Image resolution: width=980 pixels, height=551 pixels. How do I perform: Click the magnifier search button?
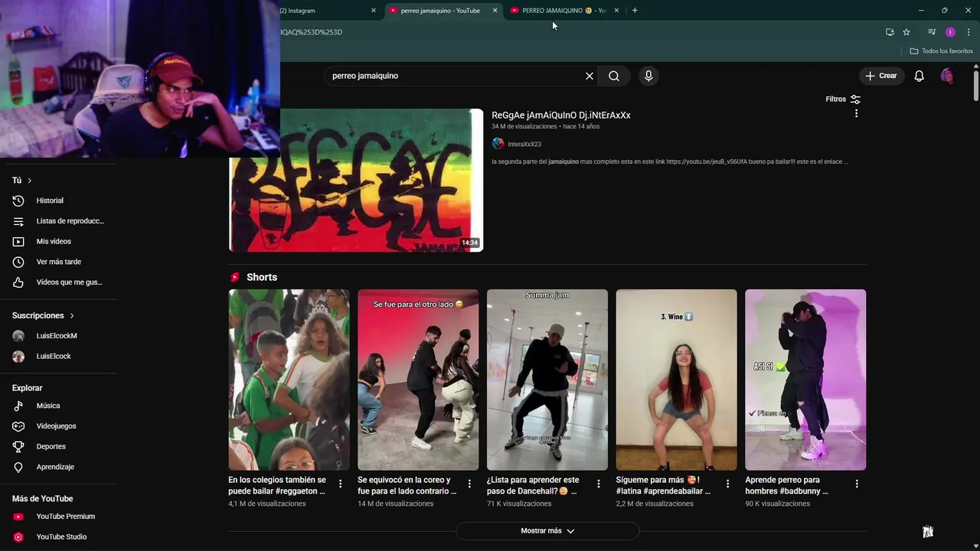click(x=614, y=76)
